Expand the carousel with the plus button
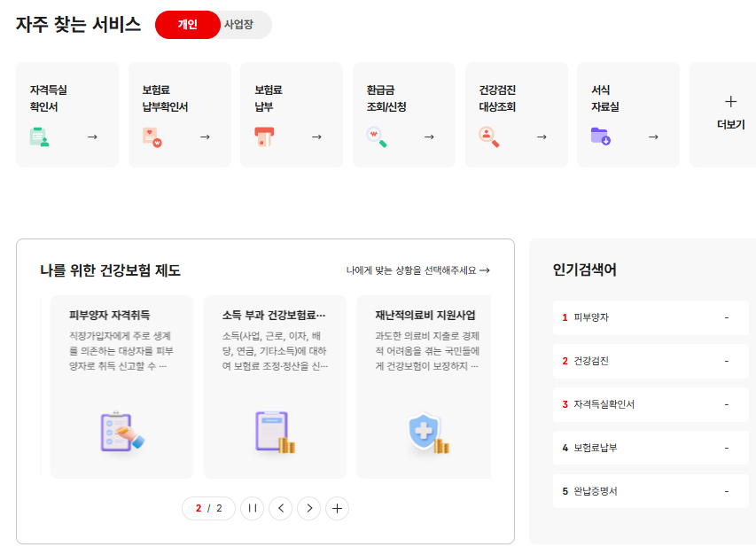Image resolution: width=756 pixels, height=555 pixels. [337, 508]
